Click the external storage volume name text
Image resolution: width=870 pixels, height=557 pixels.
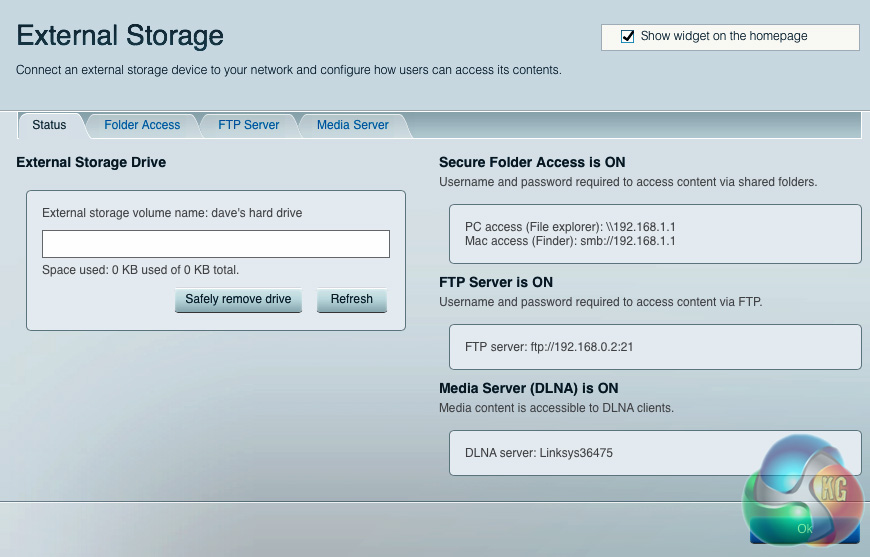click(172, 213)
